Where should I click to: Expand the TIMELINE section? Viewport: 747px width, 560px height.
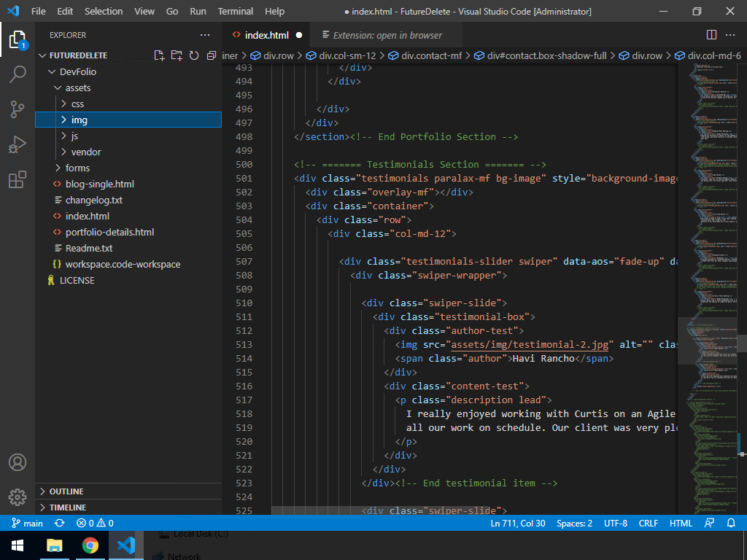pyautogui.click(x=67, y=507)
